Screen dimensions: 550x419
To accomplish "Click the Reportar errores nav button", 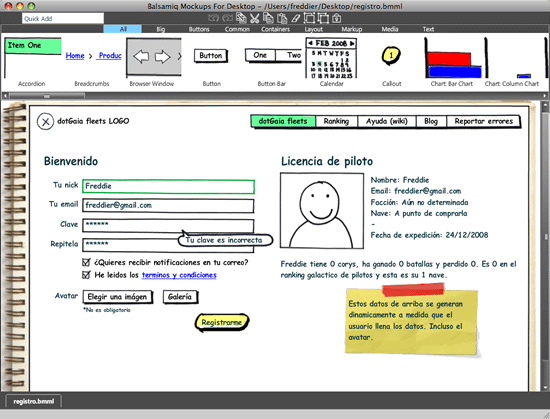I will 483,121.
